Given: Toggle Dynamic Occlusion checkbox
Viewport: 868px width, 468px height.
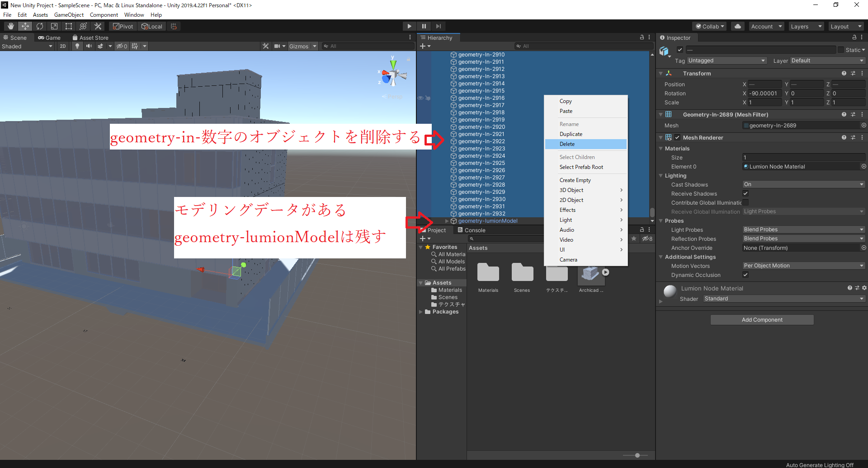Looking at the screenshot, I should click(x=745, y=275).
